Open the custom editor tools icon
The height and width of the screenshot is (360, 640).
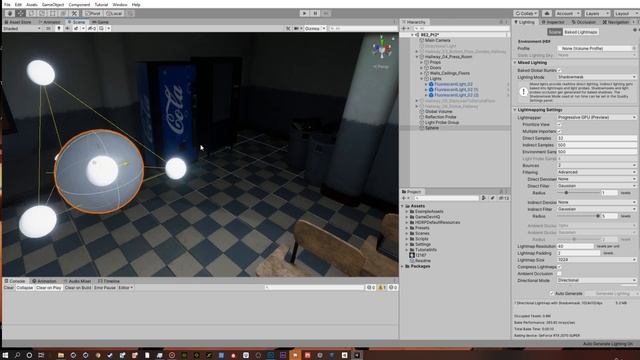pos(74,13)
